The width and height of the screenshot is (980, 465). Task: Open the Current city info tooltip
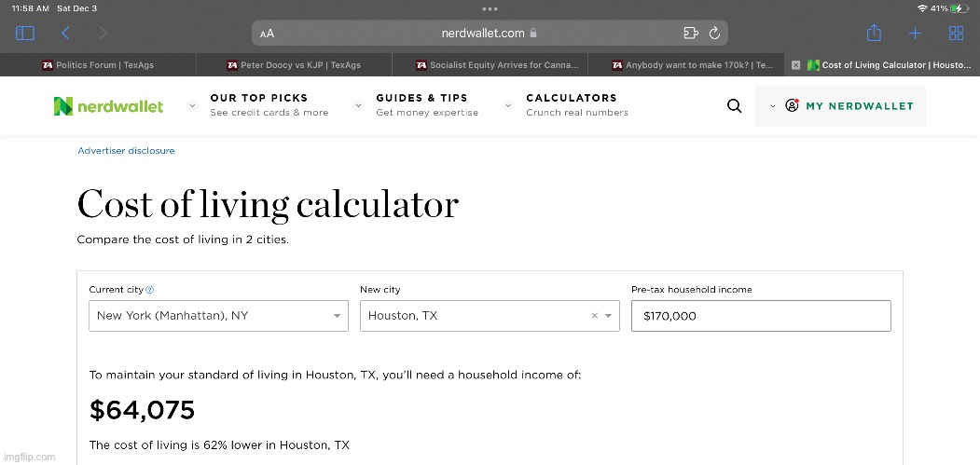pos(150,290)
